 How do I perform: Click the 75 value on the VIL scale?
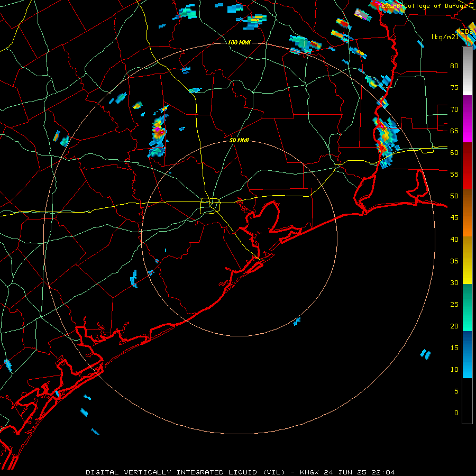[454, 87]
